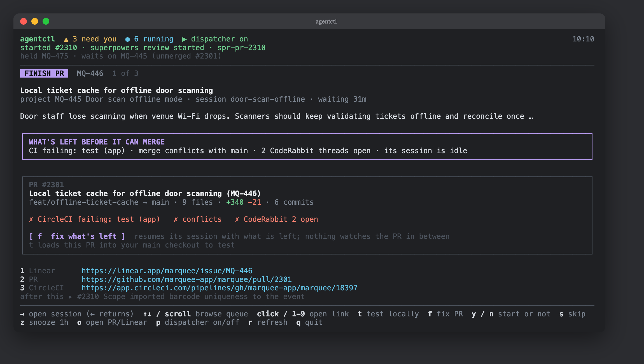
Task: Click the '-21' deletions count
Action: (255, 202)
